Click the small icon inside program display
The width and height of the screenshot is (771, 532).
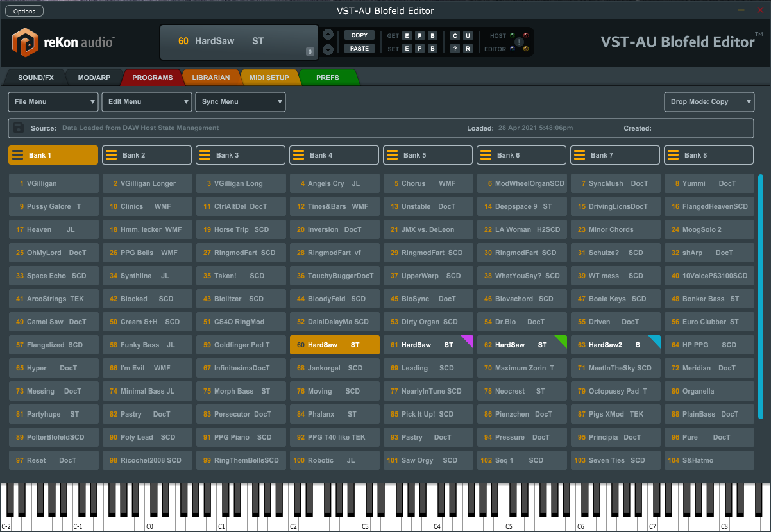(x=310, y=51)
